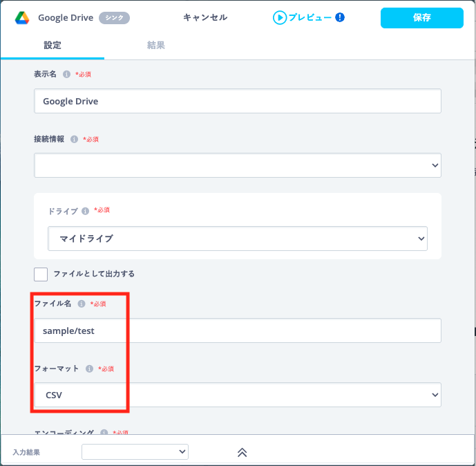This screenshot has width=476, height=466.
Task: Show info tooltip for 表示名
Action: 66,74
